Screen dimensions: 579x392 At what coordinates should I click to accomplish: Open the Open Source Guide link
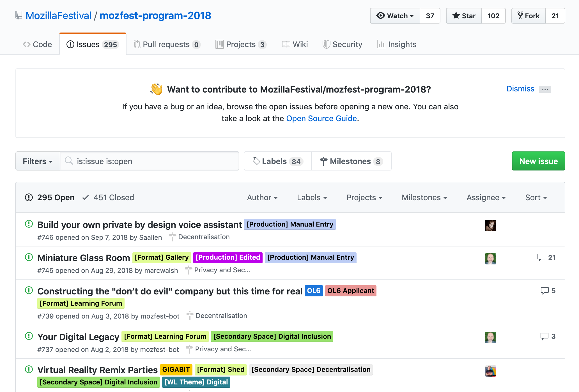click(x=321, y=118)
